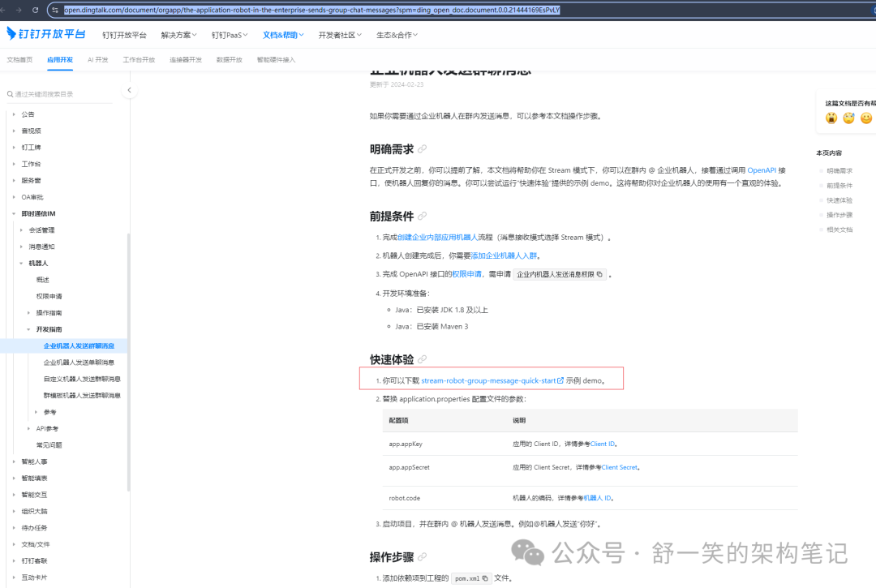Click the sidebar vertical scrollbar
Viewport: 876px width, 588px height.
click(x=128, y=362)
